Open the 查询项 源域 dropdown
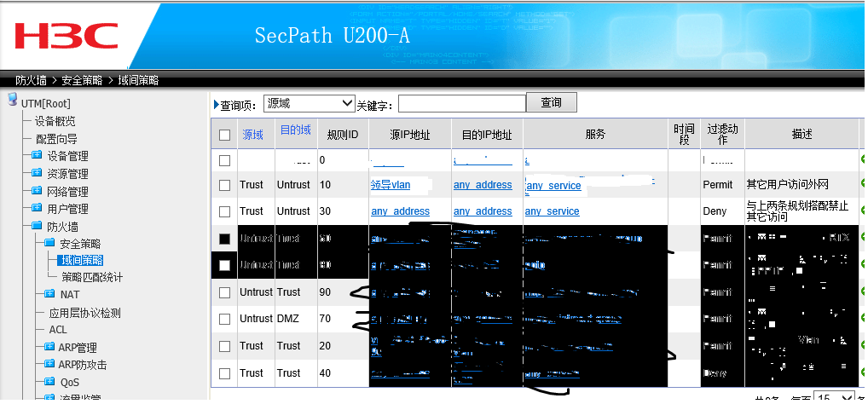This screenshot has width=868, height=404. click(x=309, y=103)
